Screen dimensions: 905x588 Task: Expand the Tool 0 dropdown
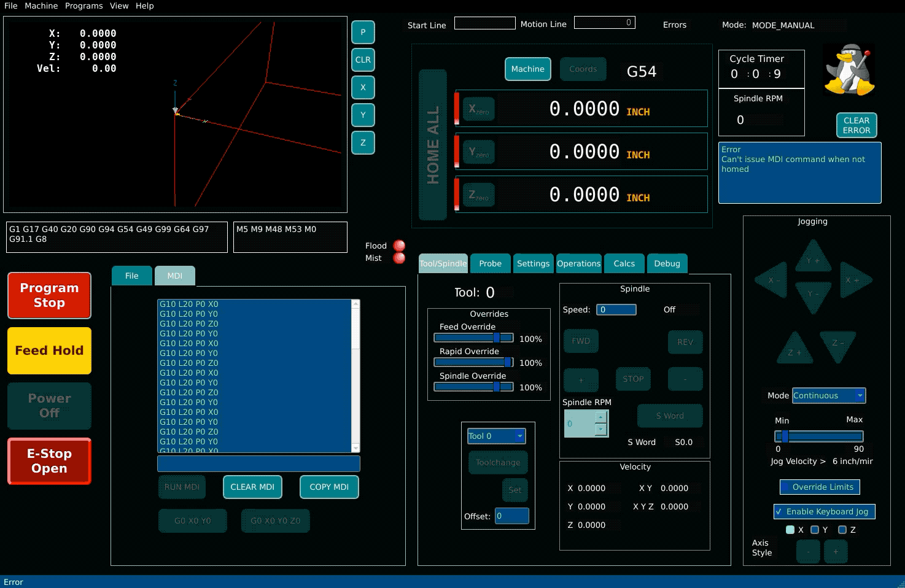pos(496,436)
